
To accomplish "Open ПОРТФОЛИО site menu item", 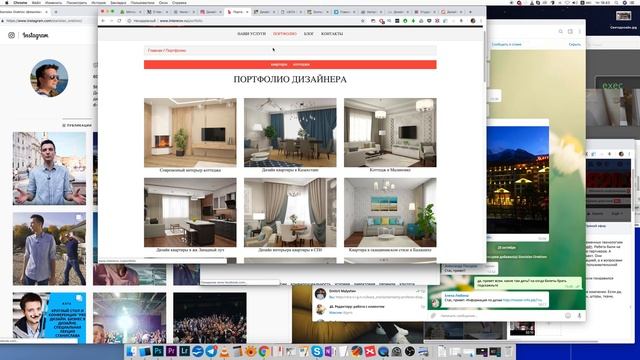I will tap(285, 34).
